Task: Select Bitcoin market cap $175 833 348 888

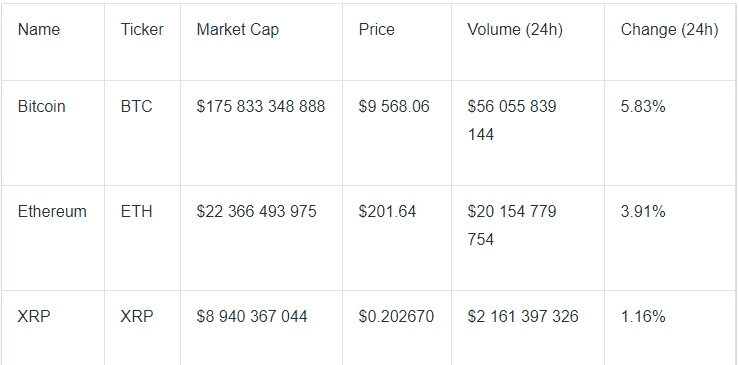Action: click(261, 107)
